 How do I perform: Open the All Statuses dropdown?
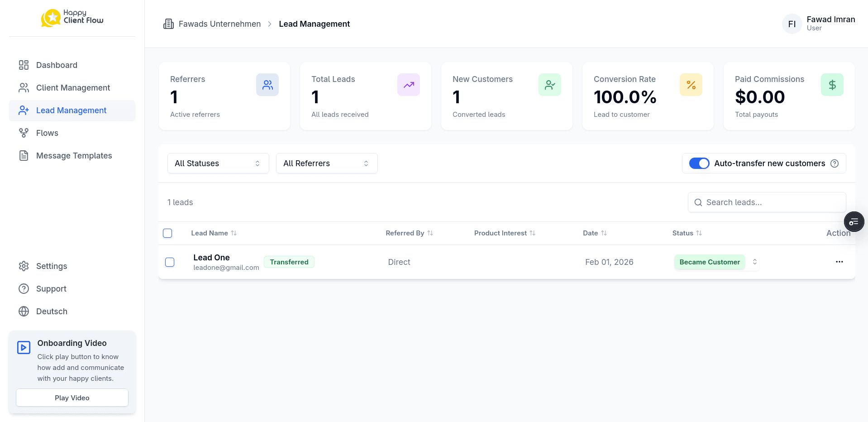pyautogui.click(x=218, y=163)
